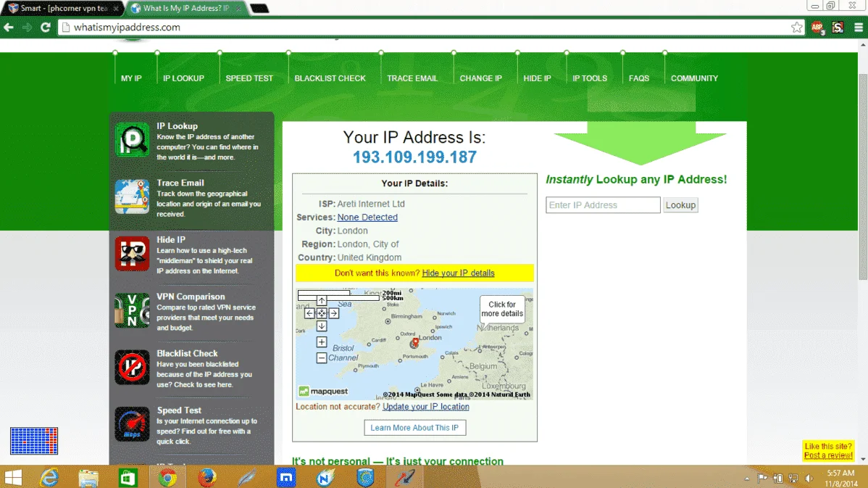The height and width of the screenshot is (488, 868).
Task: Pan the map up with the arrow
Action: [x=322, y=301]
